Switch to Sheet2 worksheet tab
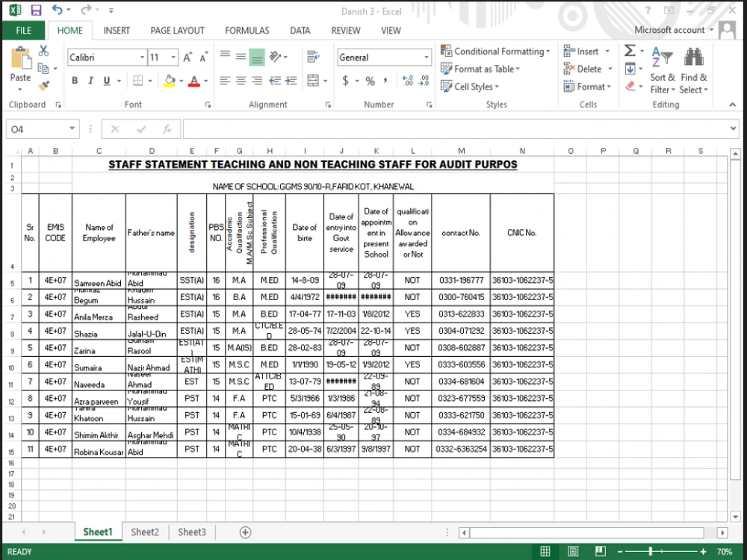Viewport: 747px width, 560px height. 145,532
